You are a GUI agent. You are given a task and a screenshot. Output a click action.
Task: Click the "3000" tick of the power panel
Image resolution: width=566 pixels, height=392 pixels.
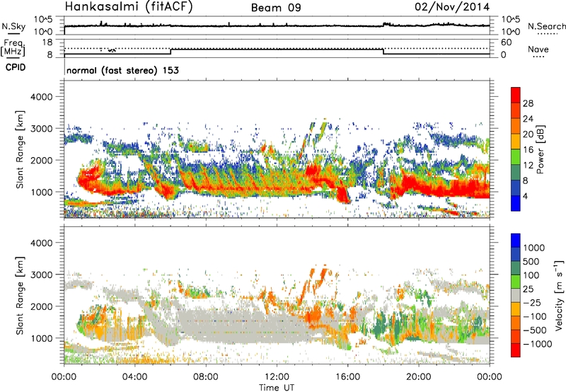click(x=42, y=129)
